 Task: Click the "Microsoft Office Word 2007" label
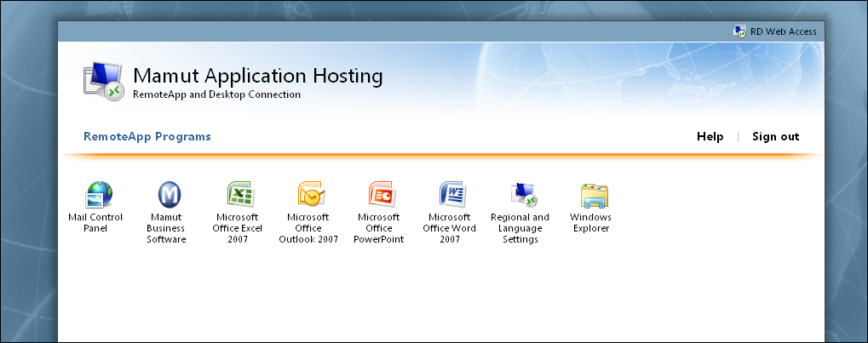coord(450,228)
